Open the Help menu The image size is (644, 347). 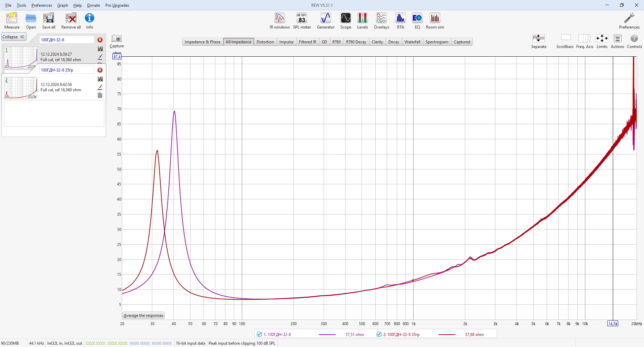(77, 5)
